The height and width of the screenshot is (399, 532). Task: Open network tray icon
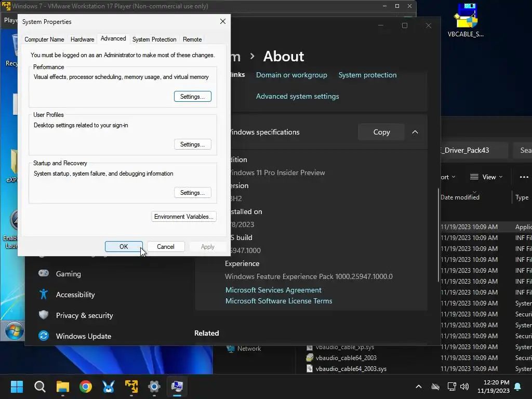pyautogui.click(x=451, y=387)
